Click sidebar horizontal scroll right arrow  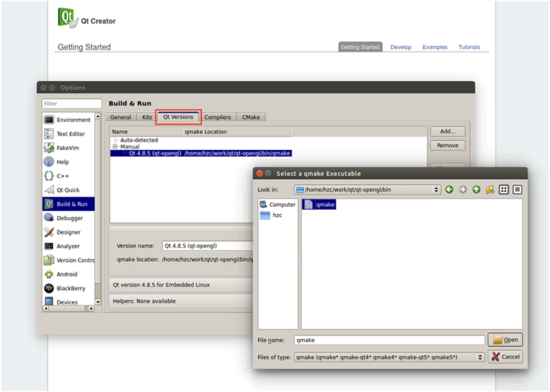91,309
